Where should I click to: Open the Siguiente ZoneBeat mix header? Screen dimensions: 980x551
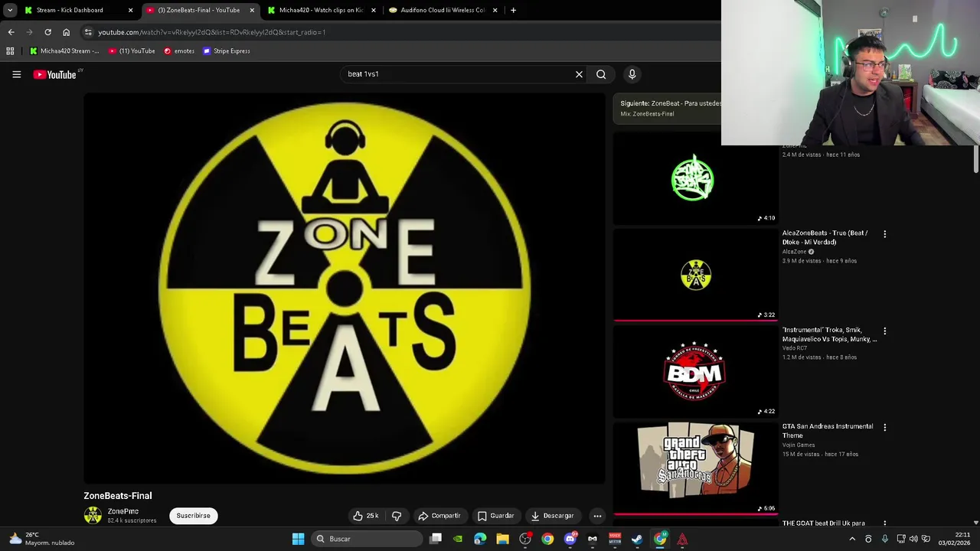click(668, 108)
